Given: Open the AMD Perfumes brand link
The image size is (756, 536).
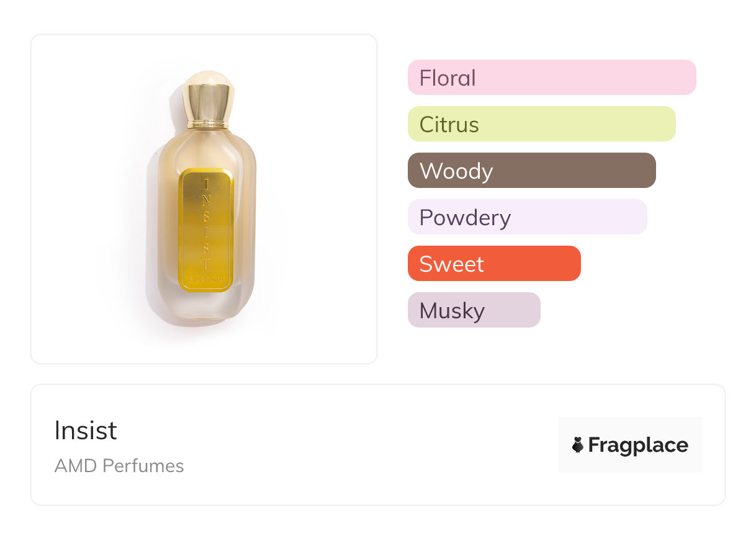Looking at the screenshot, I should click(x=119, y=466).
